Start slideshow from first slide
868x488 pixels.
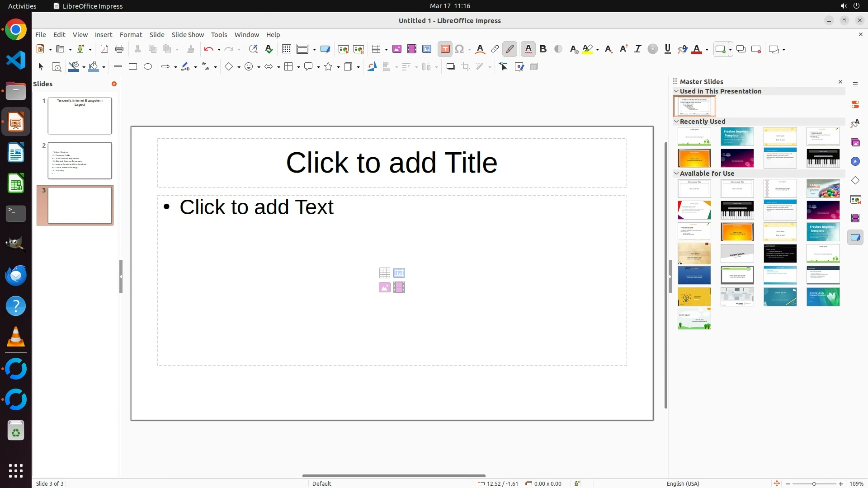point(344,49)
